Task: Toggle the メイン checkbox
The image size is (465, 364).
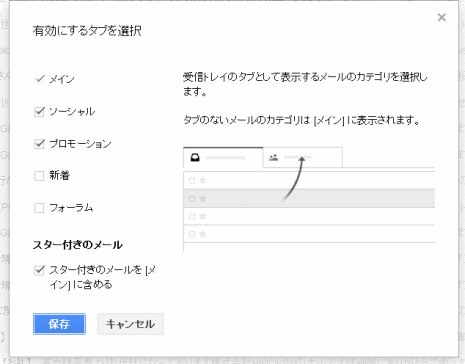Action: [x=39, y=79]
